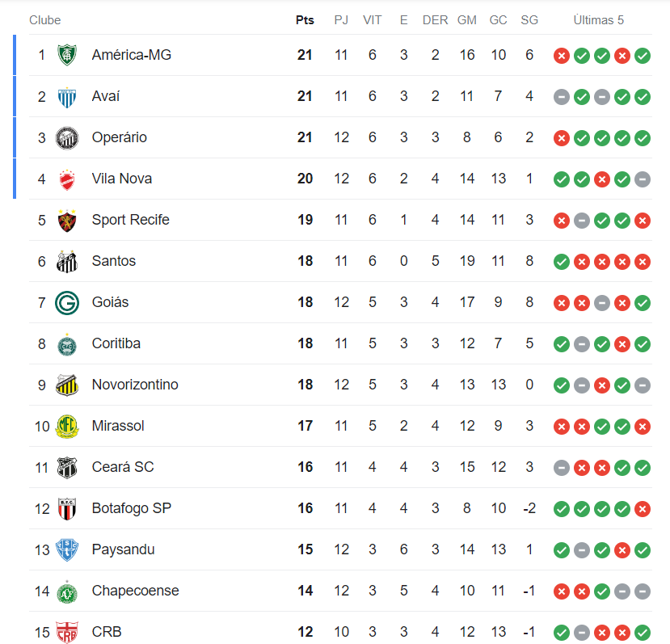Click América-MG's most recent win indicator
Screen dimensions: 670x644
tap(643, 56)
